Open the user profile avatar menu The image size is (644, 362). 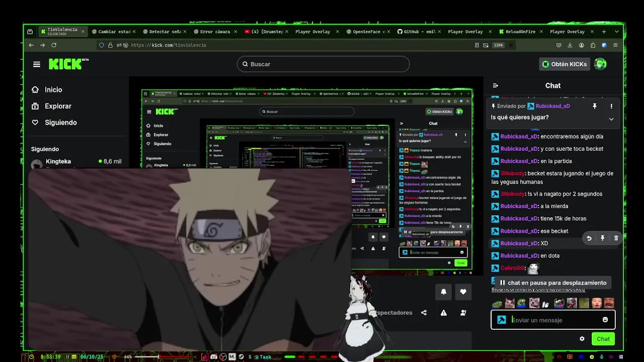pos(600,64)
